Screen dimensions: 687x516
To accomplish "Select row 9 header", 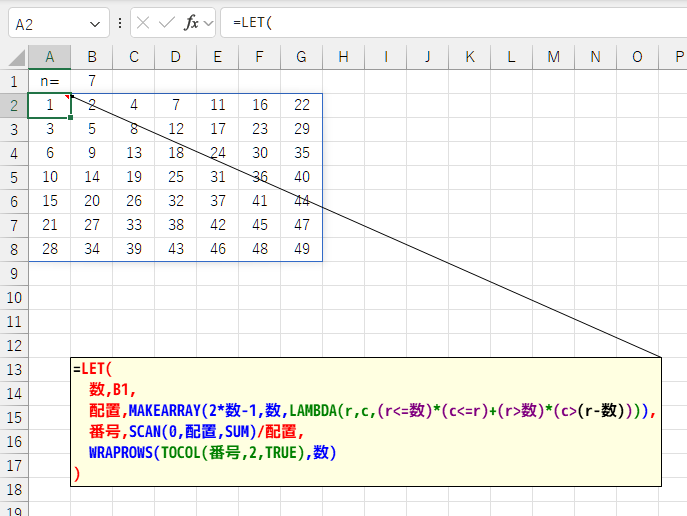I will 14,274.
